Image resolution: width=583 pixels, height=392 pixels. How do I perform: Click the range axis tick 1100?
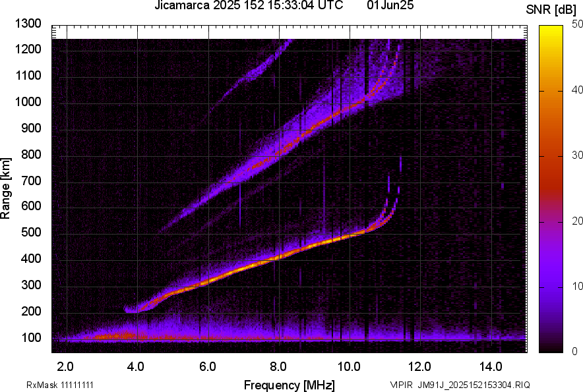pos(28,75)
